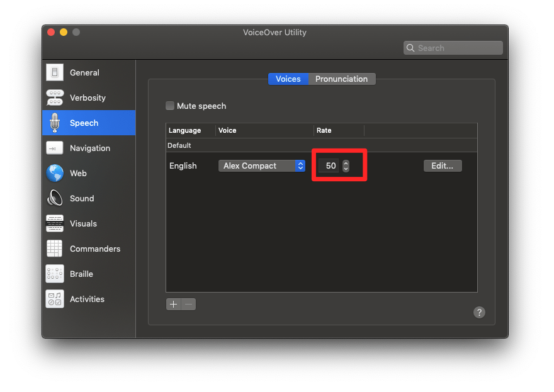This screenshot has height=392, width=554.
Task: Click the Edit... button for English
Action: click(443, 165)
